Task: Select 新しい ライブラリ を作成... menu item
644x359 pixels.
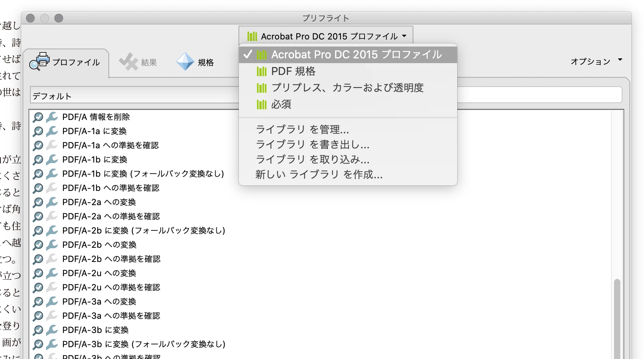Action: coord(348,174)
